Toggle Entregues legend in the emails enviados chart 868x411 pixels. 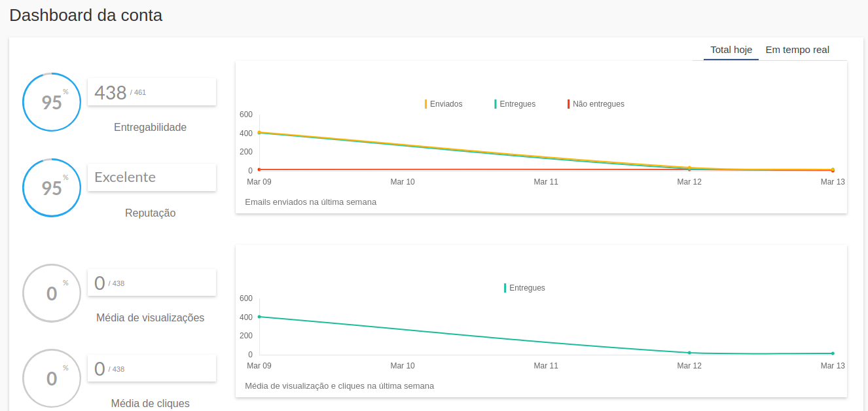(x=516, y=104)
